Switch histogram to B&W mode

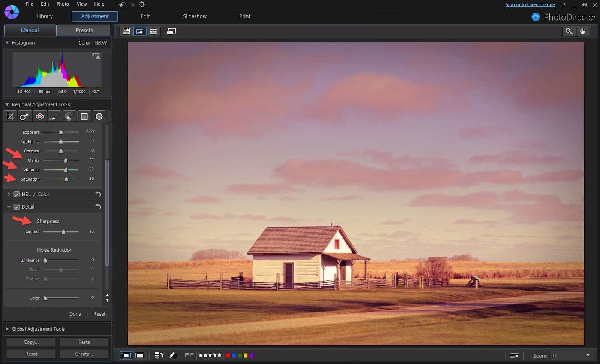pos(101,43)
